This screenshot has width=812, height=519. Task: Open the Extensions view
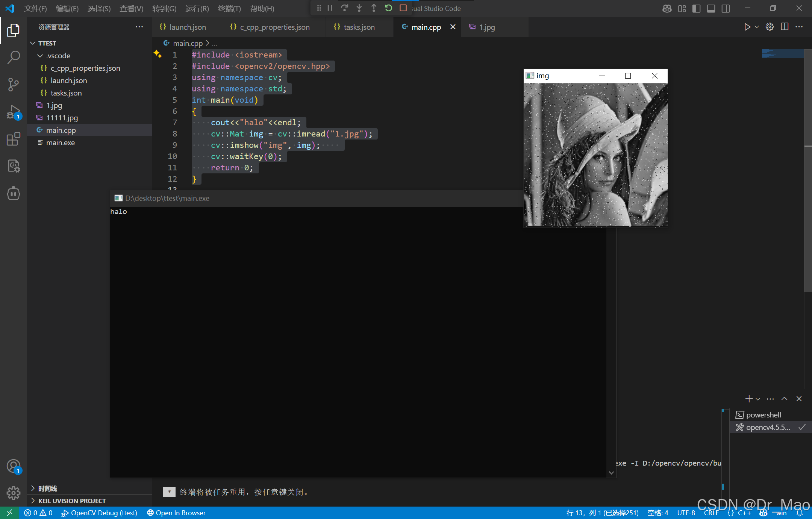[14, 139]
